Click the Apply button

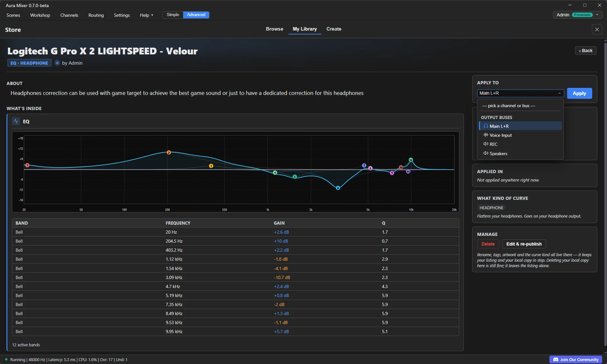pyautogui.click(x=579, y=93)
